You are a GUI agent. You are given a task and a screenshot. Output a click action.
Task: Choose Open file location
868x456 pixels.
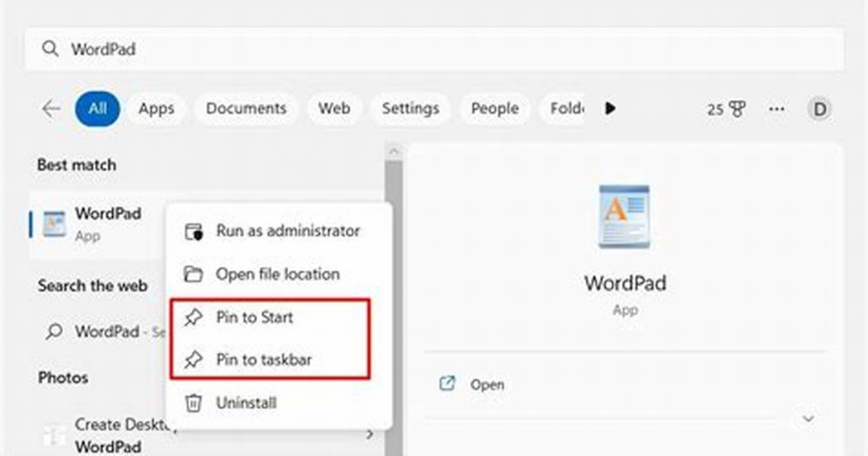click(280, 274)
